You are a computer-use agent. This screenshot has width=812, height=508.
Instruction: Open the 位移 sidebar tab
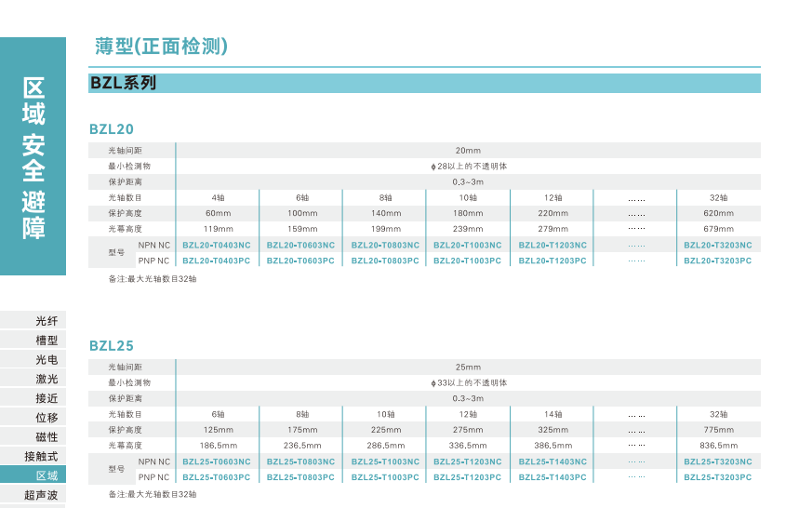click(x=47, y=418)
